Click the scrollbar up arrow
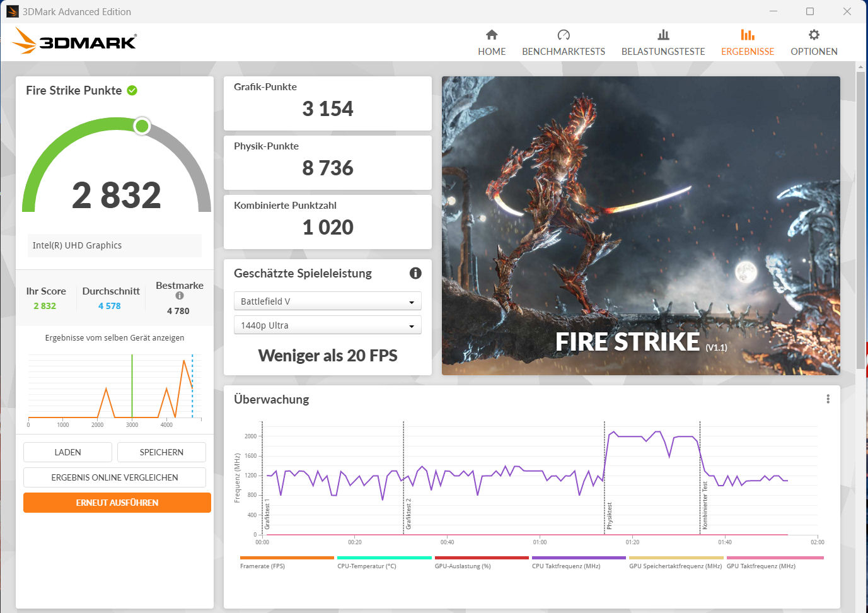The width and height of the screenshot is (868, 613). pyautogui.click(x=861, y=66)
